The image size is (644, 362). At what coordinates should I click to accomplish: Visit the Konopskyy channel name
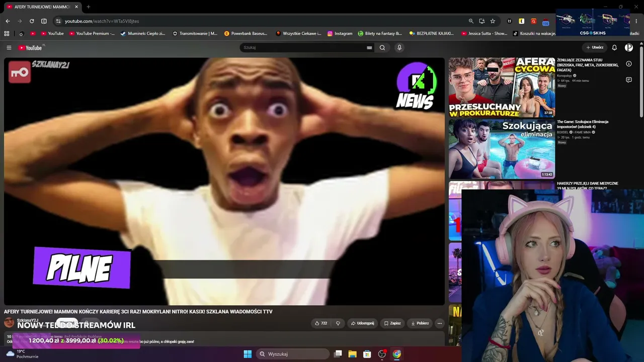tap(565, 75)
